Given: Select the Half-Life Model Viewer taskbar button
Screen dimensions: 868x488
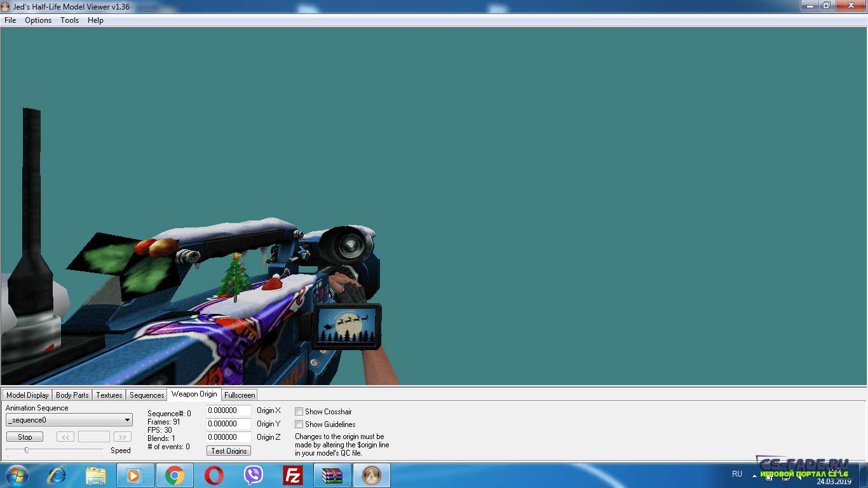Looking at the screenshot, I should tap(372, 475).
